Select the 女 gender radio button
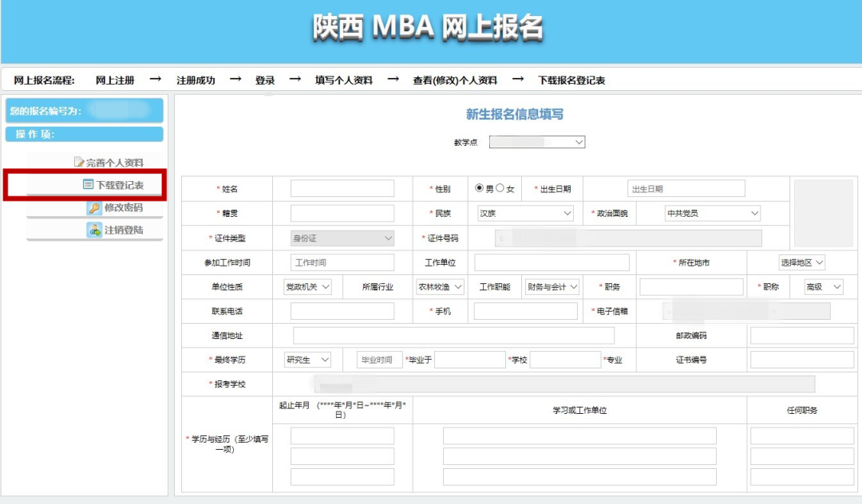Image resolution: width=862 pixels, height=504 pixels. (x=500, y=188)
